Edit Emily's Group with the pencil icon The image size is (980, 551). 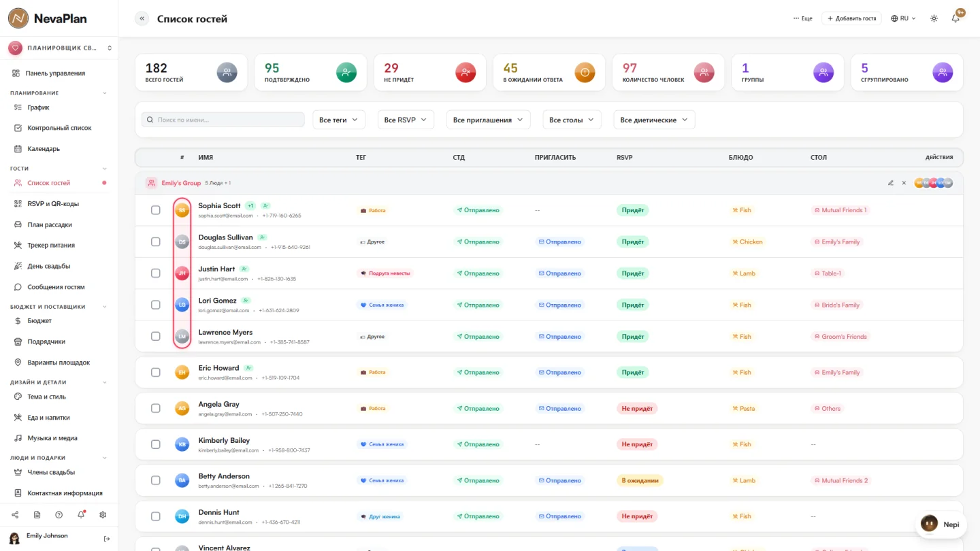tap(890, 183)
